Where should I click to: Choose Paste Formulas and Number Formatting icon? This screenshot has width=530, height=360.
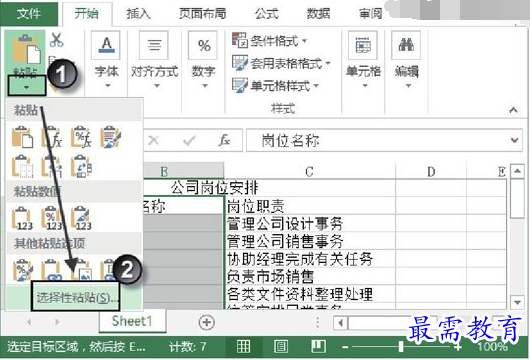point(81,137)
